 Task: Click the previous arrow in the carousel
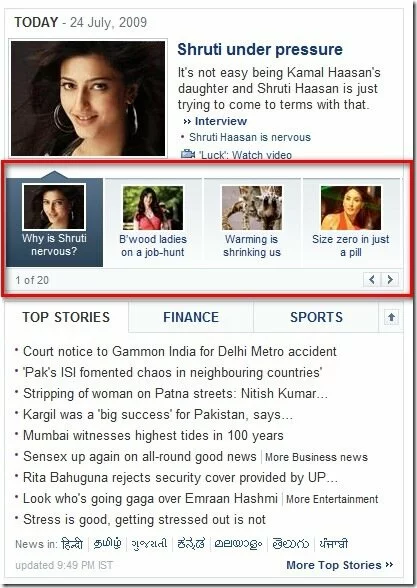372,279
